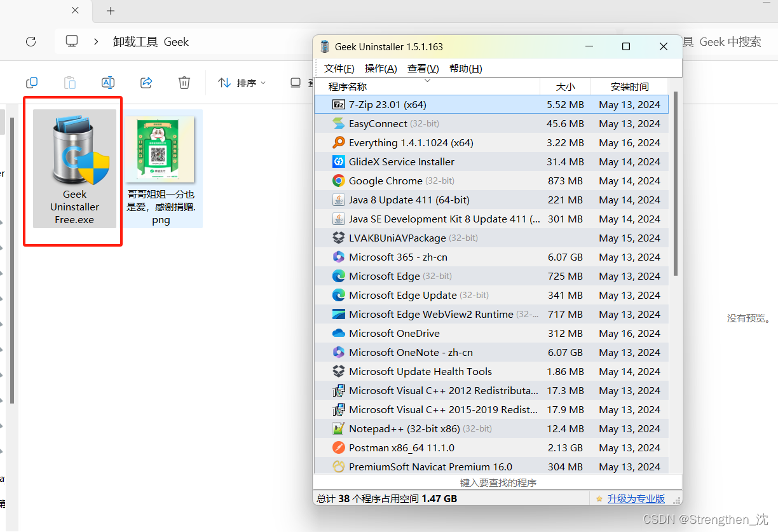
Task: Click Explorer's delete trash icon
Action: pos(184,83)
